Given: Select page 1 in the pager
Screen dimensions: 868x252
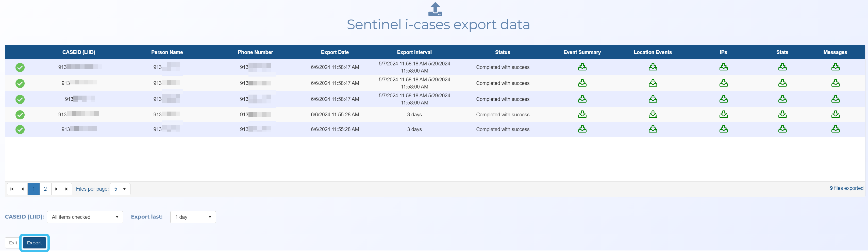Looking at the screenshot, I should click(x=33, y=189).
